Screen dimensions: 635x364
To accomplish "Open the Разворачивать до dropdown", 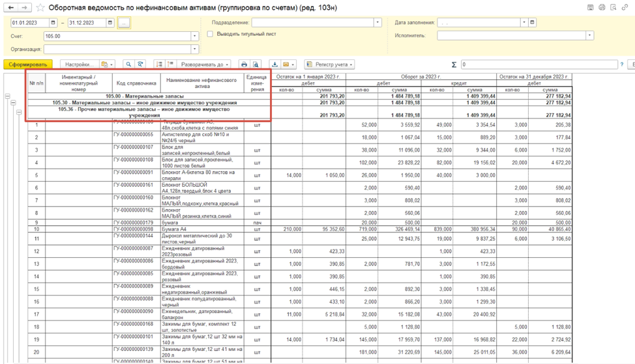I will [205, 64].
